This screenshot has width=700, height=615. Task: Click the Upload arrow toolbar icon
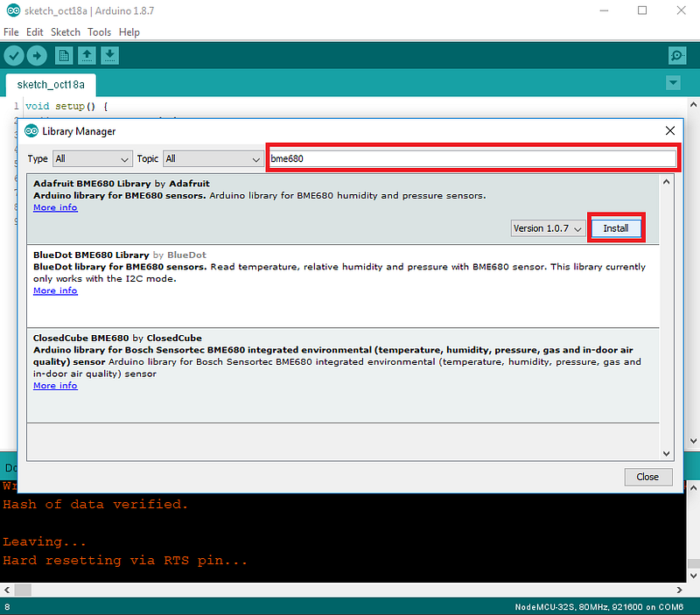coord(37,56)
